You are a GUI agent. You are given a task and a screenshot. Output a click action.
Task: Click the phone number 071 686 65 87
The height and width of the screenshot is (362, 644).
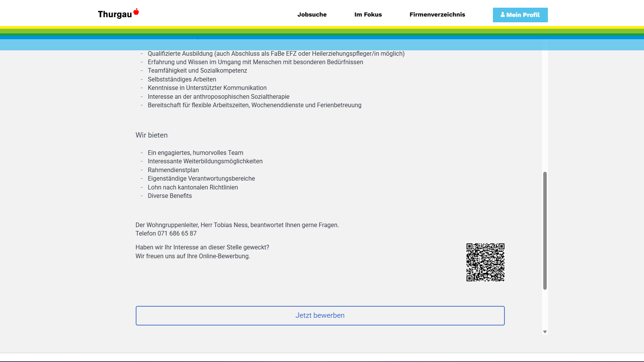(177, 233)
